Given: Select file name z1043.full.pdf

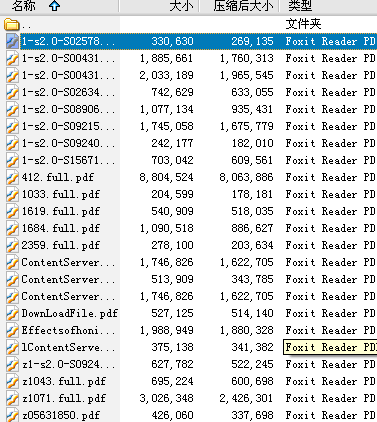Looking at the screenshot, I should pos(64,381).
